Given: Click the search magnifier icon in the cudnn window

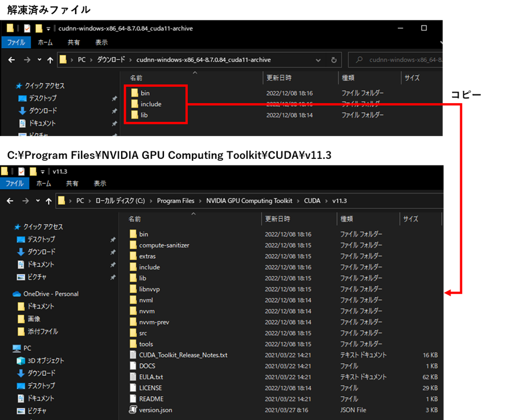Looking at the screenshot, I should click(359, 59).
